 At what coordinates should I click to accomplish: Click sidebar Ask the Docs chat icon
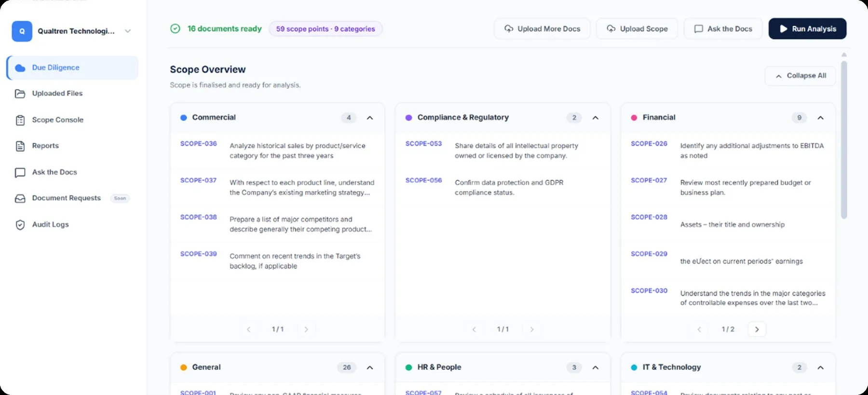(x=20, y=173)
